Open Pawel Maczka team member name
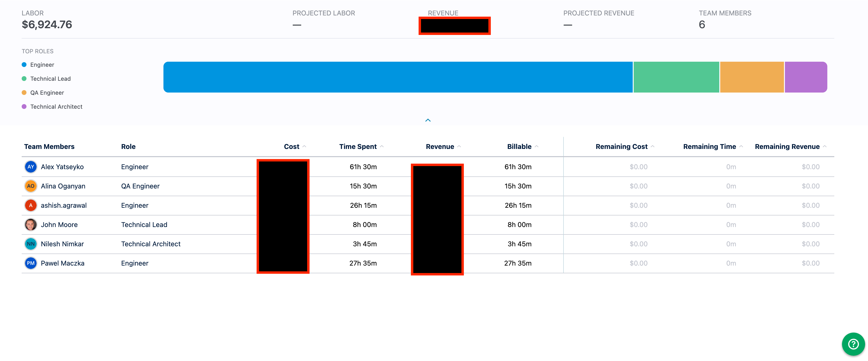The height and width of the screenshot is (361, 868). (x=63, y=263)
